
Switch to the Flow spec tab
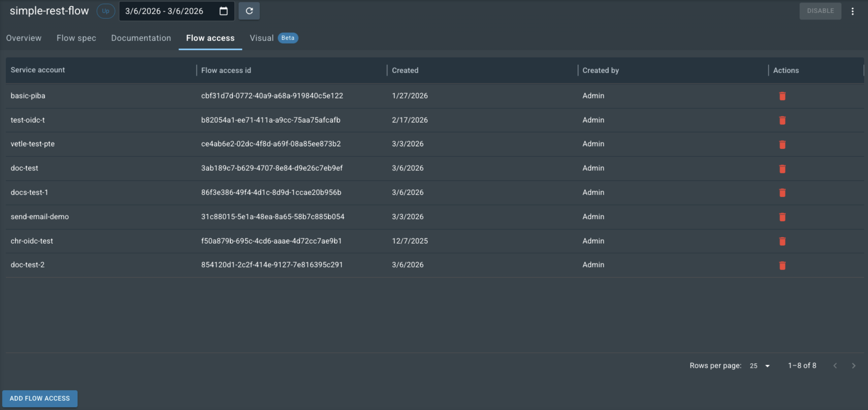pos(76,38)
